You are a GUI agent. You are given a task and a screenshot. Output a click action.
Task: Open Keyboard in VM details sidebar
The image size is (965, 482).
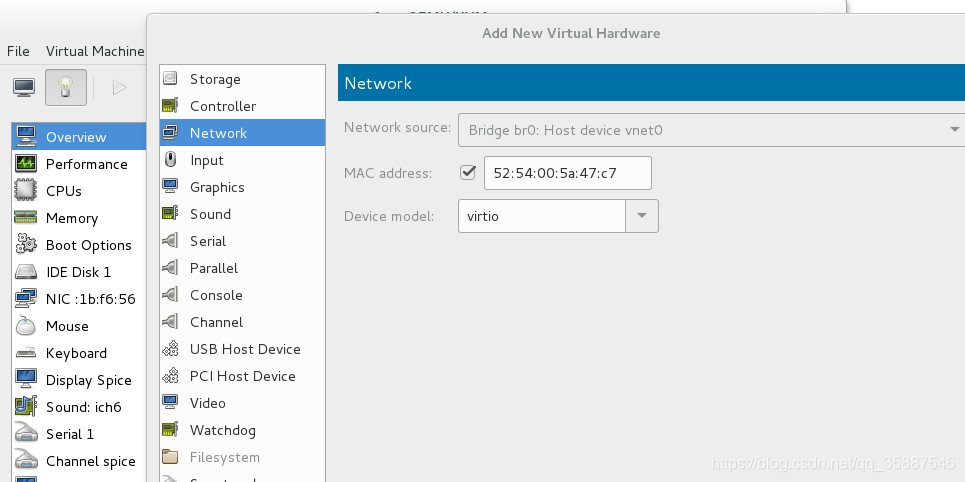(79, 353)
